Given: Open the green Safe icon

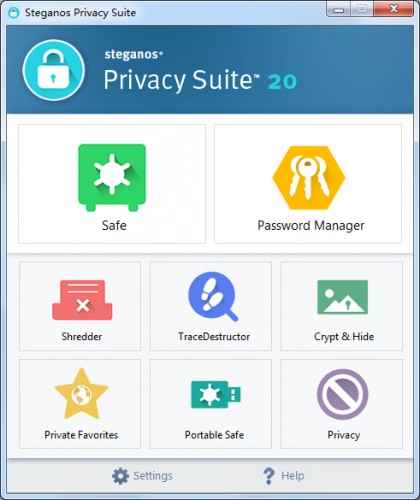Looking at the screenshot, I should pos(112,177).
